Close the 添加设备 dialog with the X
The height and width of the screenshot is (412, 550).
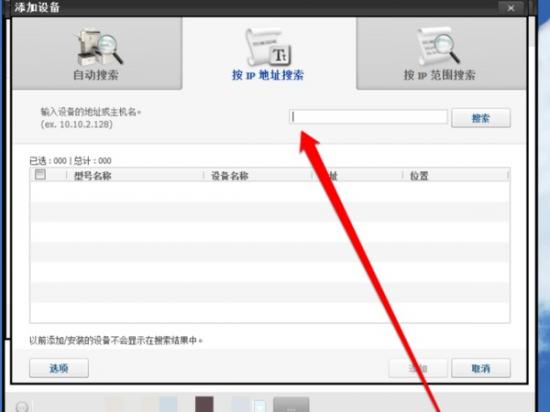coord(511,8)
